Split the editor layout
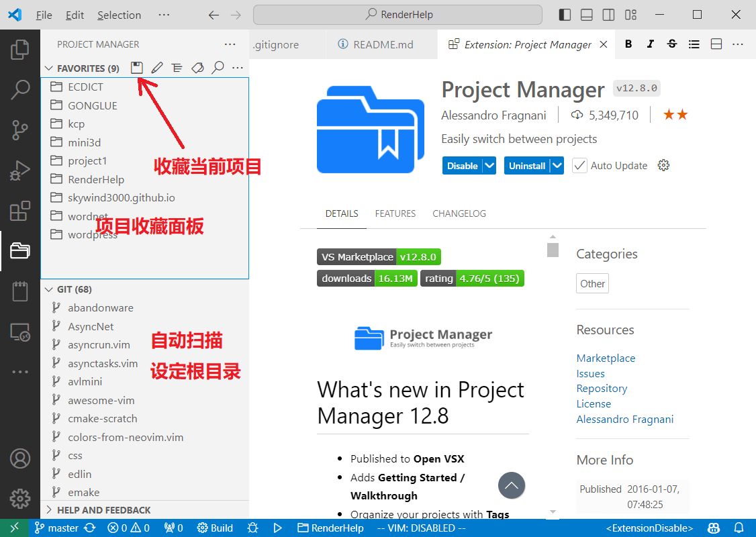 point(716,44)
